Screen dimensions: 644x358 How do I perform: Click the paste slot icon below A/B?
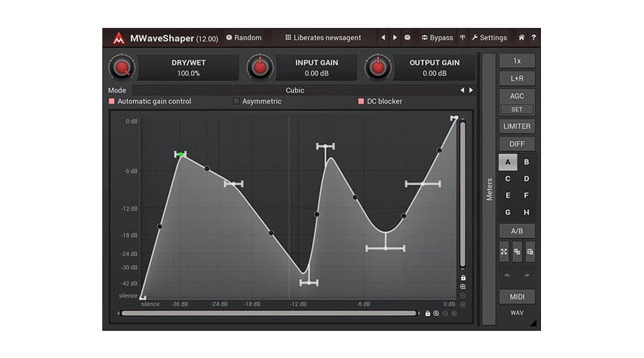(x=530, y=251)
